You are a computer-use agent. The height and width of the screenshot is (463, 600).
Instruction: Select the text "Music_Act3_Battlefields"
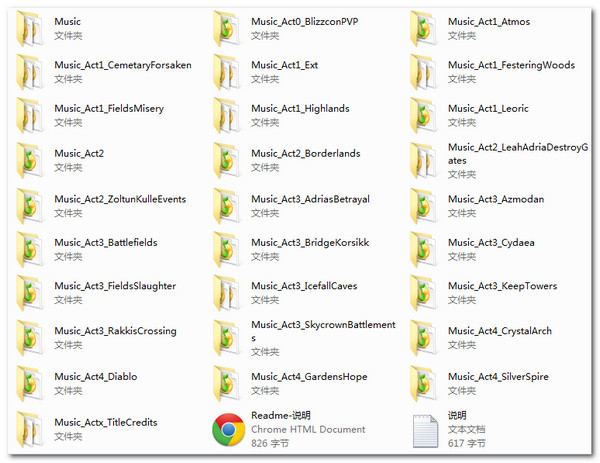coord(106,243)
